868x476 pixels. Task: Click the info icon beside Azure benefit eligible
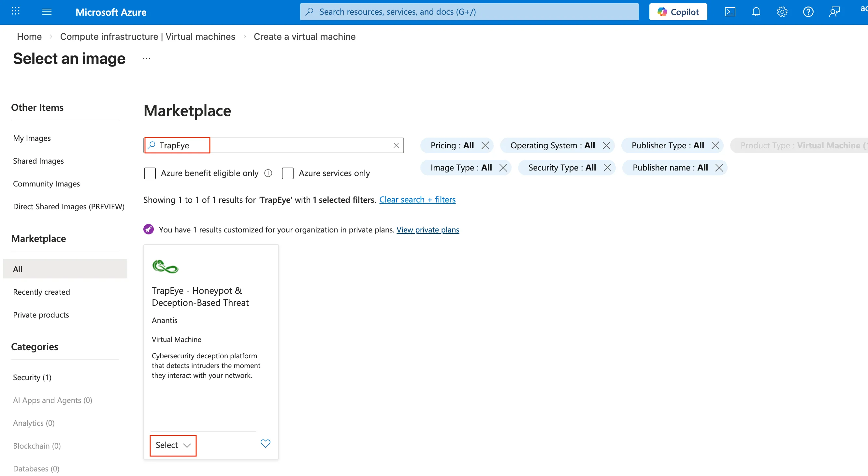268,173
